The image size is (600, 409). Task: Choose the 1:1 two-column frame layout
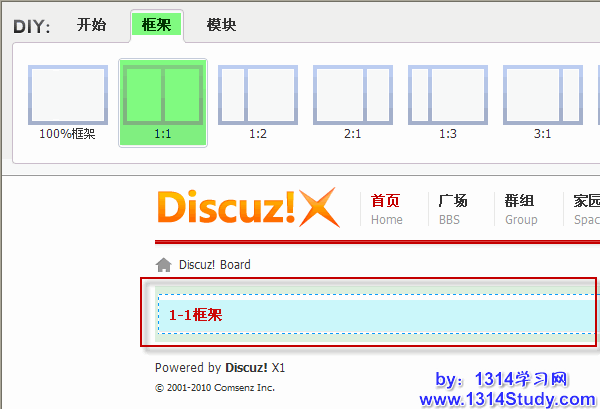(162, 96)
